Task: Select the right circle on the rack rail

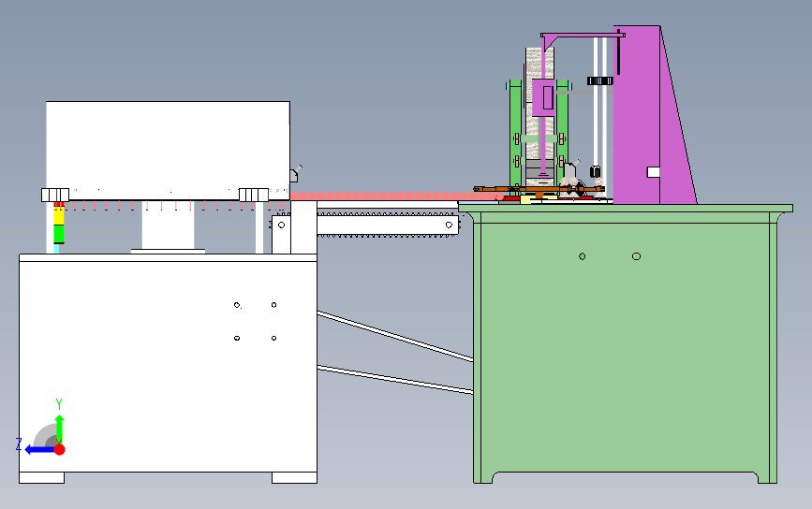Action: pos(449,225)
